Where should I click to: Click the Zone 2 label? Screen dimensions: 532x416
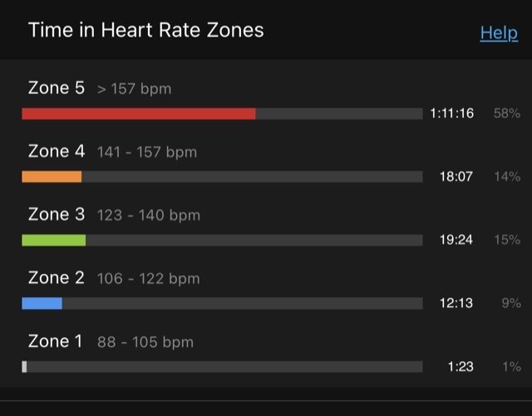point(57,277)
